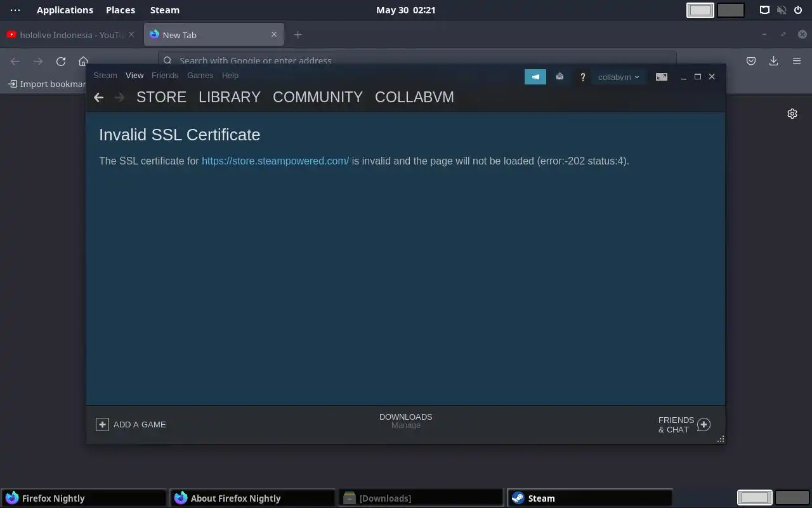Open store.steampowered.com link
Image resolution: width=812 pixels, height=508 pixels.
(275, 161)
